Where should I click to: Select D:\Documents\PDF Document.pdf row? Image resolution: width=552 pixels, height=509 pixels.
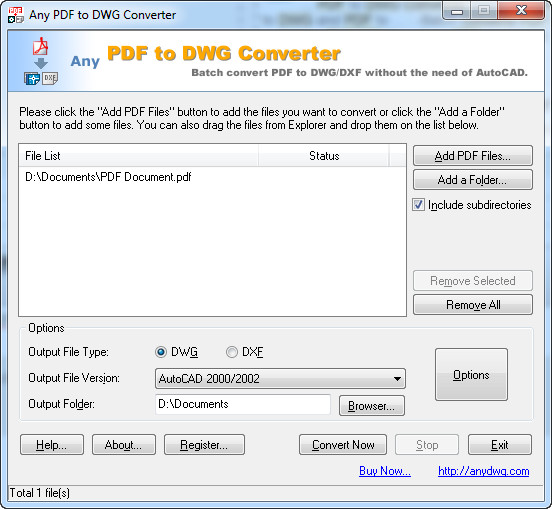click(212, 177)
